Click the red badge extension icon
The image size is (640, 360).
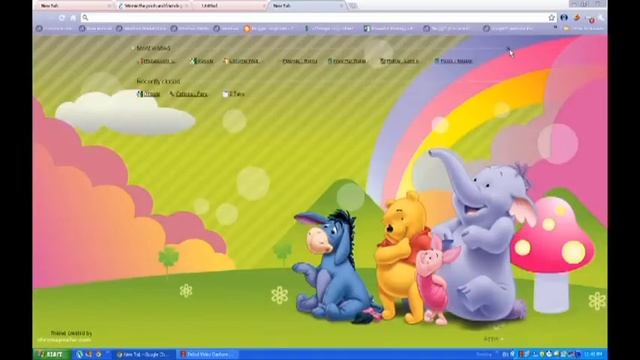tap(591, 18)
